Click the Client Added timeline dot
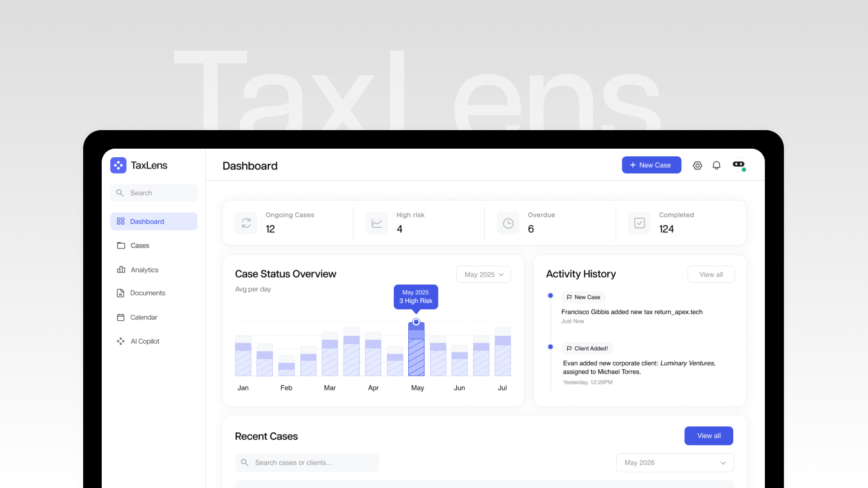Image resolution: width=868 pixels, height=488 pixels. 550,347
